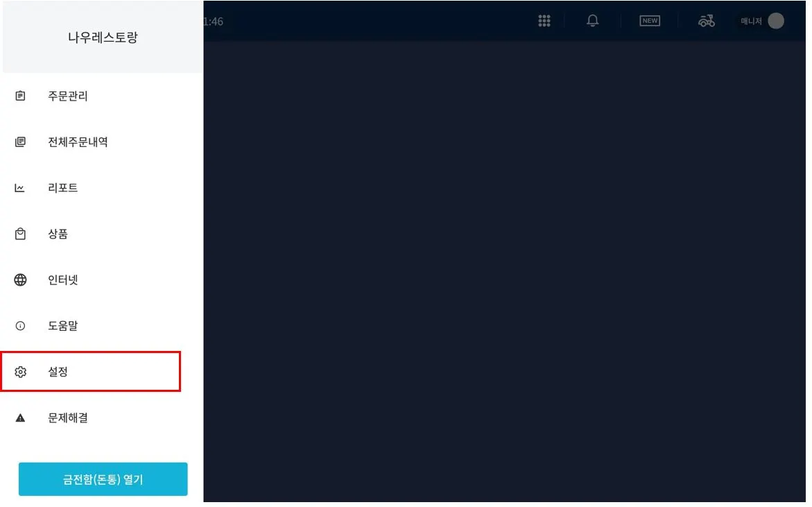Open 전체주문내역 from the sidebar

coord(103,142)
